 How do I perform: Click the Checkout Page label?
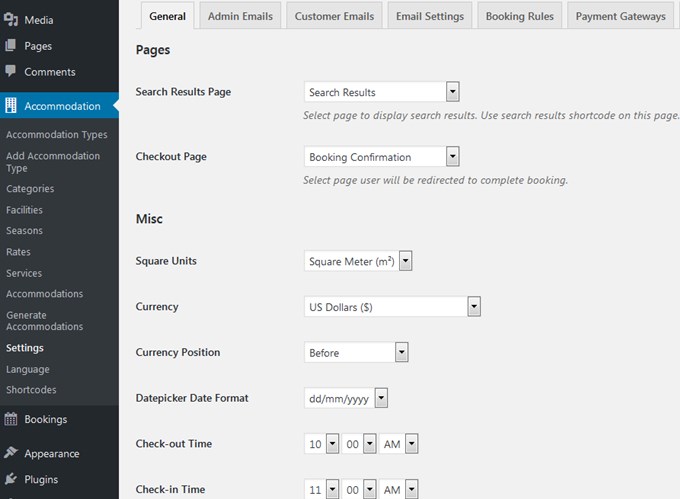[x=171, y=157]
